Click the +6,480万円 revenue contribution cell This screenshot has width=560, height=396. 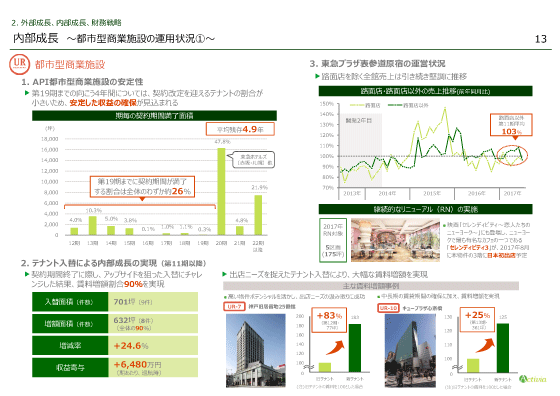153,367
